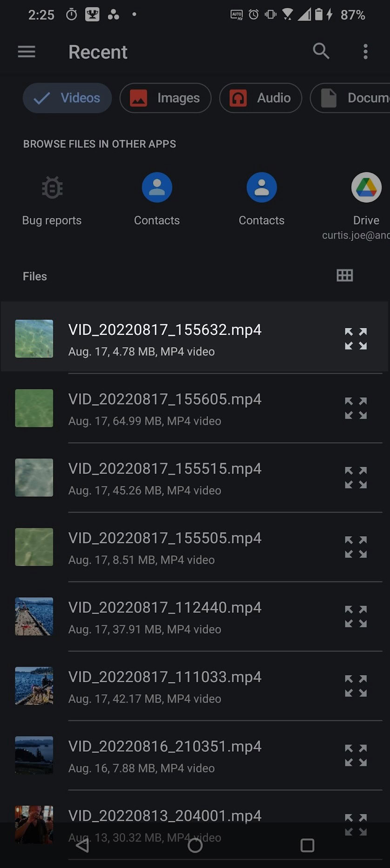The image size is (390, 868).
Task: Expand preview for VID_20220817_155632.mp4
Action: [356, 339]
